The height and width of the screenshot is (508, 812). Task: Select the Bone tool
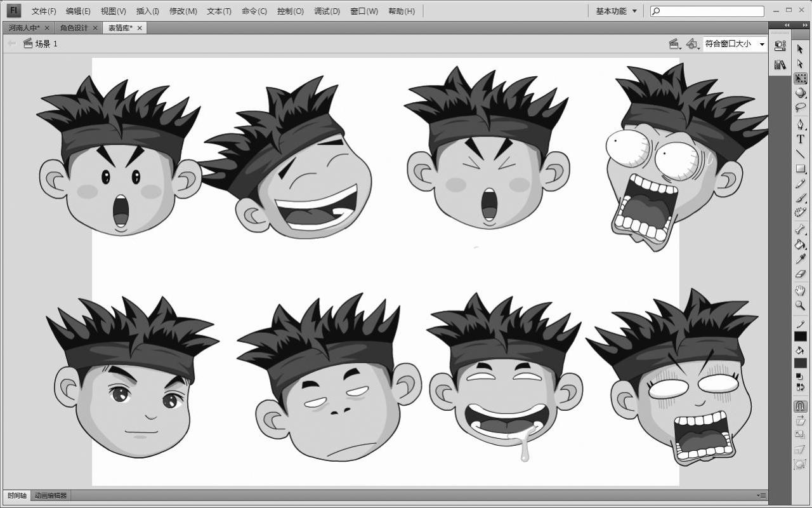click(x=800, y=229)
